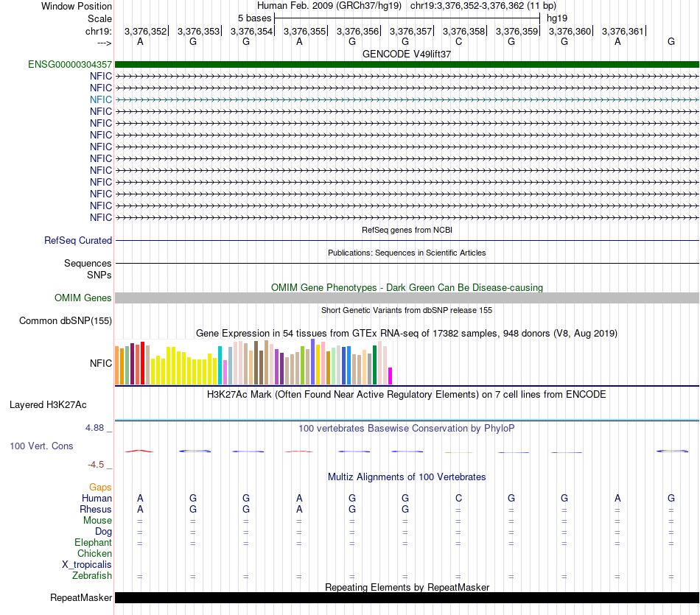Open the 100 Vert. Cons track label
Screen dimensions: 700x615
click(41, 446)
